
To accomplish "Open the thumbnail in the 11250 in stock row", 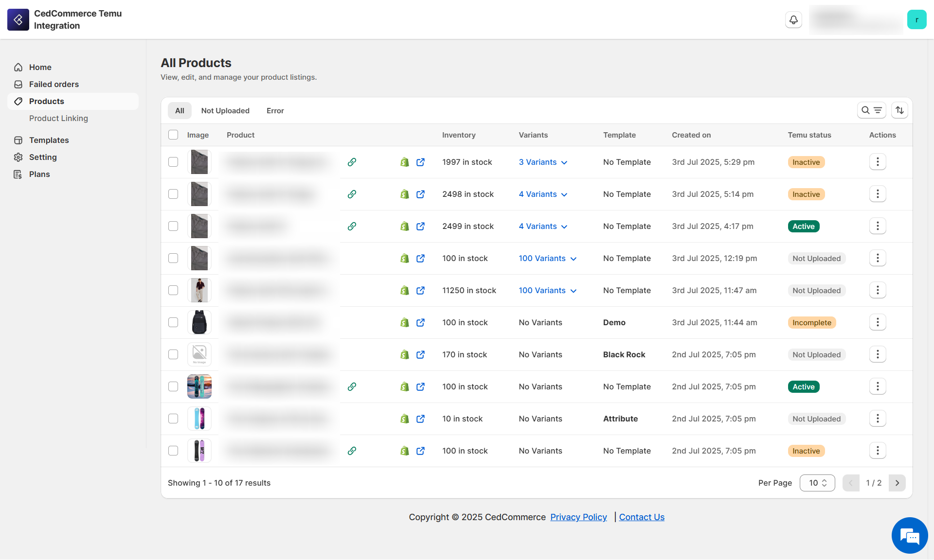I will [199, 290].
